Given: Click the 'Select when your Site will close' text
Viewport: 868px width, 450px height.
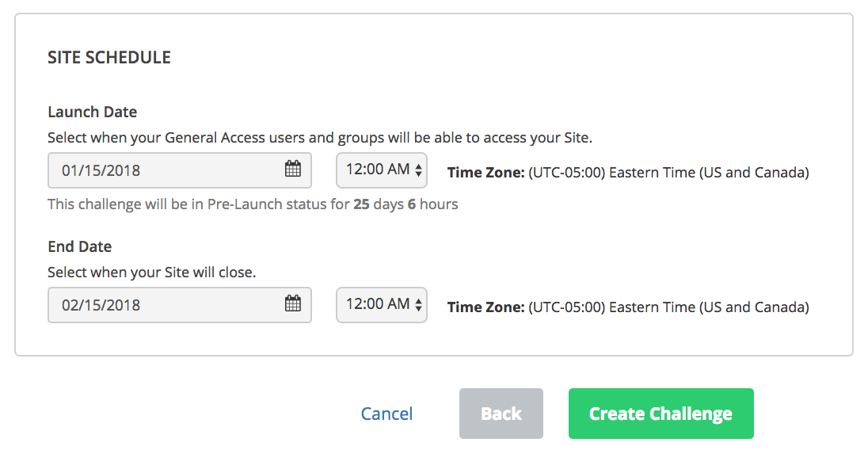Looking at the screenshot, I should (152, 273).
